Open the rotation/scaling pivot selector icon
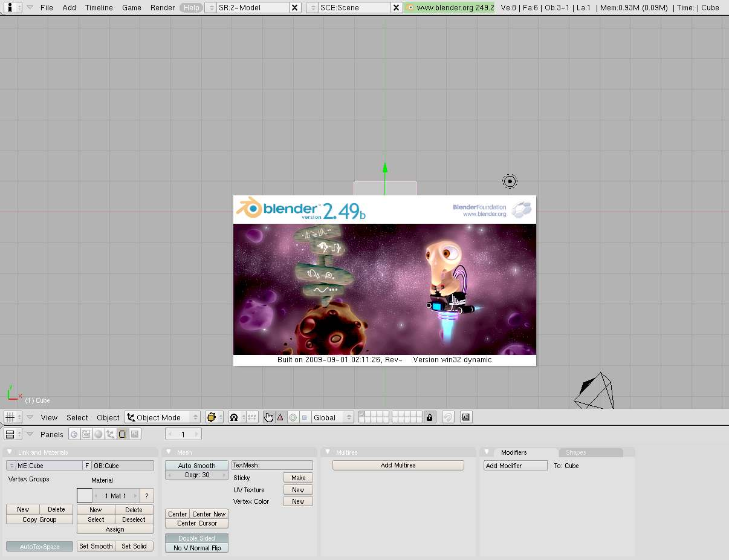The width and height of the screenshot is (729, 560). (237, 417)
